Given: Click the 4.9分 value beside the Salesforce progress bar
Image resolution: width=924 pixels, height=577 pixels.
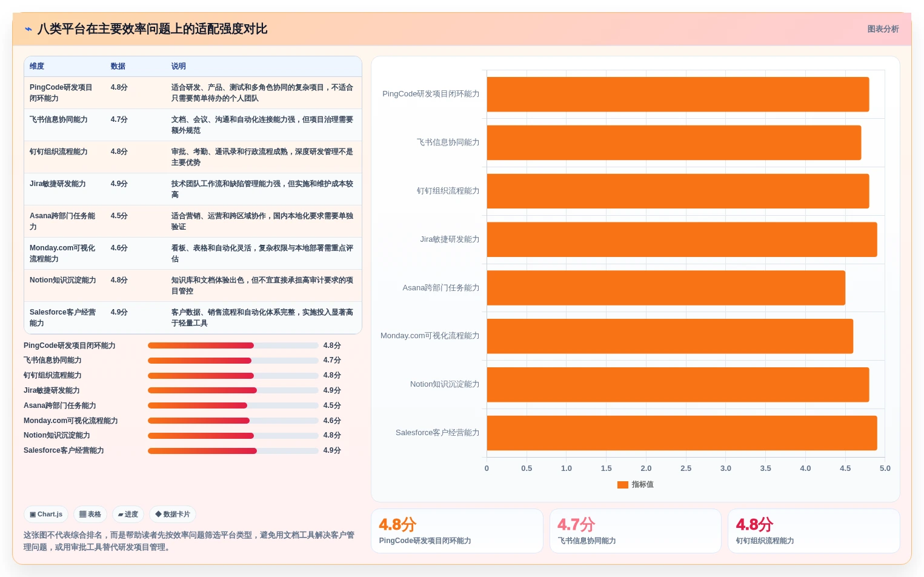Looking at the screenshot, I should pos(332,450).
